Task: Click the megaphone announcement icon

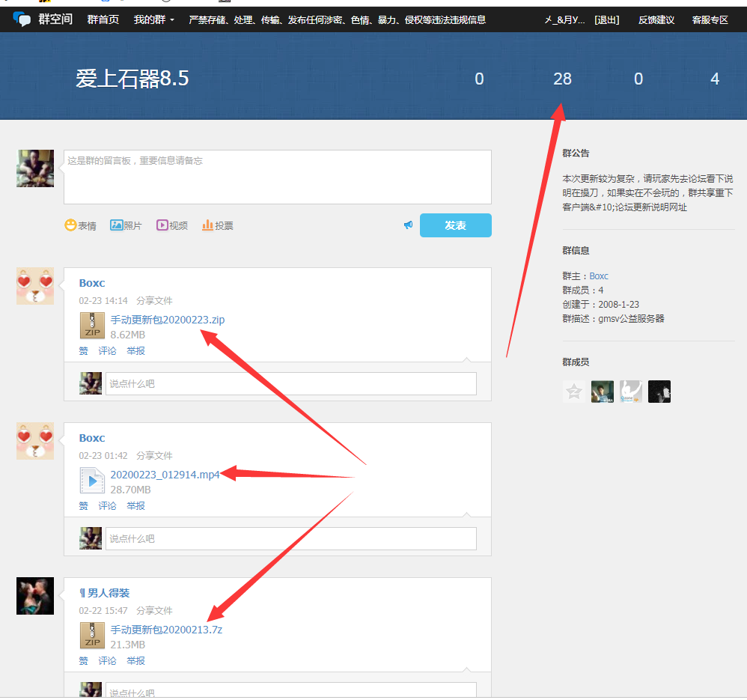Action: click(x=408, y=225)
